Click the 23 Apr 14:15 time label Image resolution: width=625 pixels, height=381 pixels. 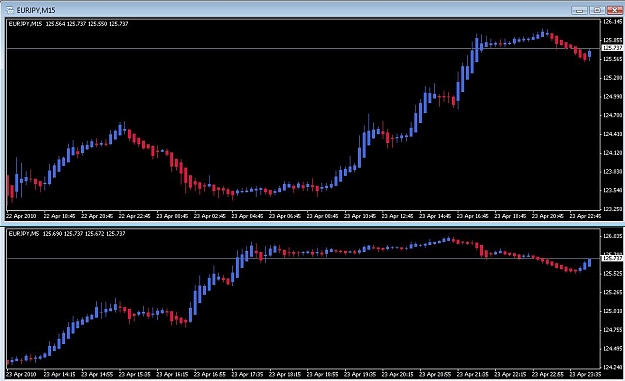point(59,375)
